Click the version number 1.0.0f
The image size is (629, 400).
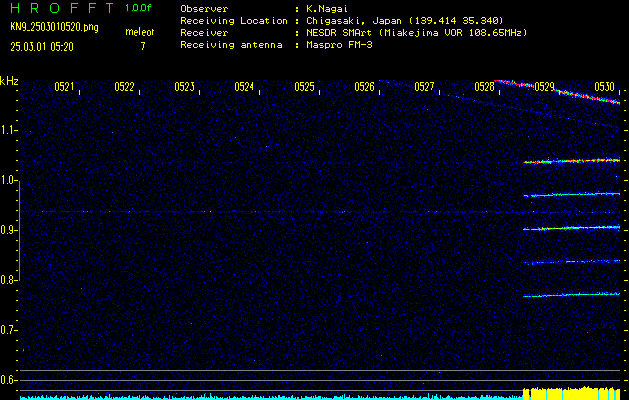138,8
